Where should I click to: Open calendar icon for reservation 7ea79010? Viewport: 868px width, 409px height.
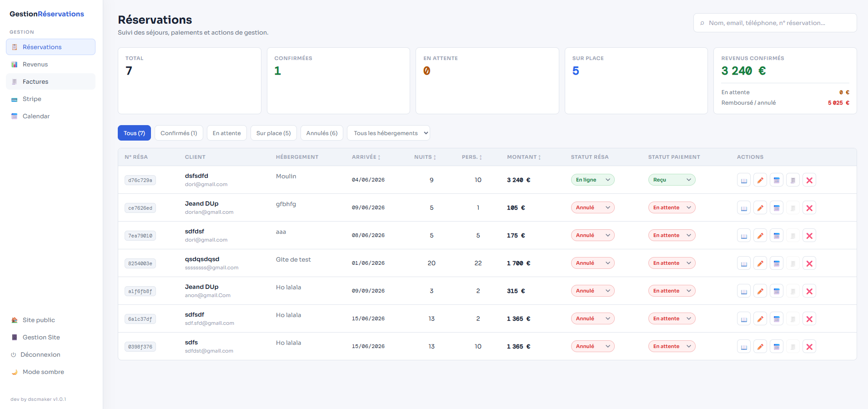point(777,236)
